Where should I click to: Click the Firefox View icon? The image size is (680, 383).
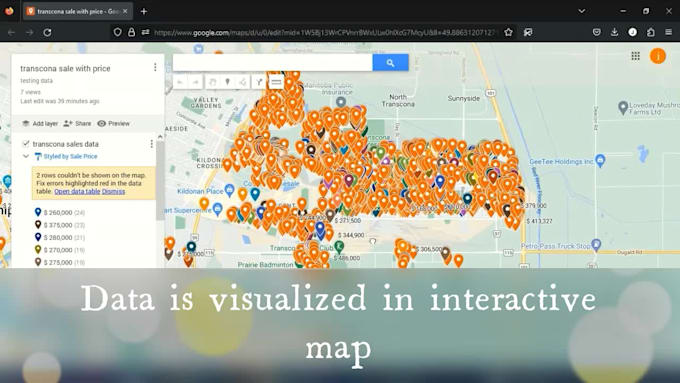9,11
